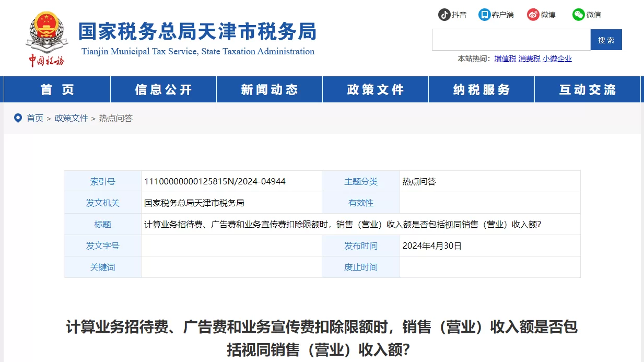The width and height of the screenshot is (644, 362).
Task: Go to 首页 via breadcrumb link
Action: coord(35,118)
